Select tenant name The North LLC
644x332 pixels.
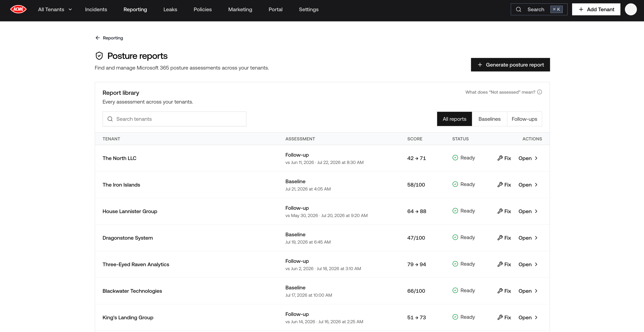[119, 158]
